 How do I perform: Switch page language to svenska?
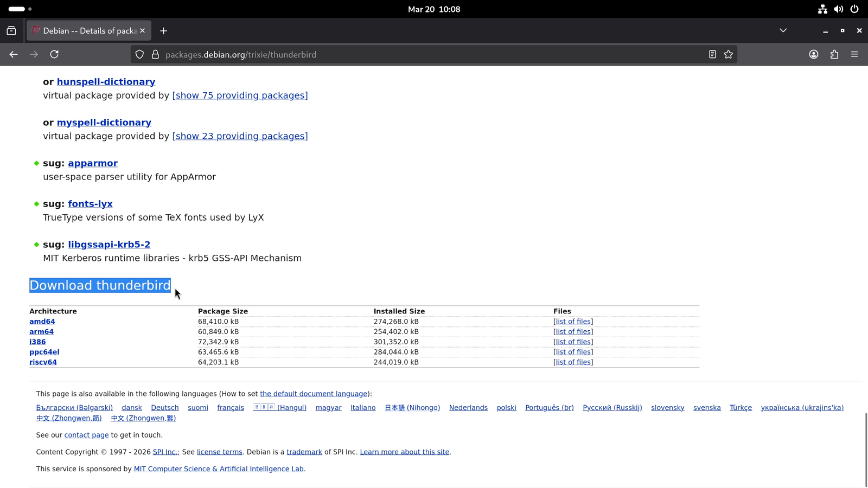tap(707, 408)
